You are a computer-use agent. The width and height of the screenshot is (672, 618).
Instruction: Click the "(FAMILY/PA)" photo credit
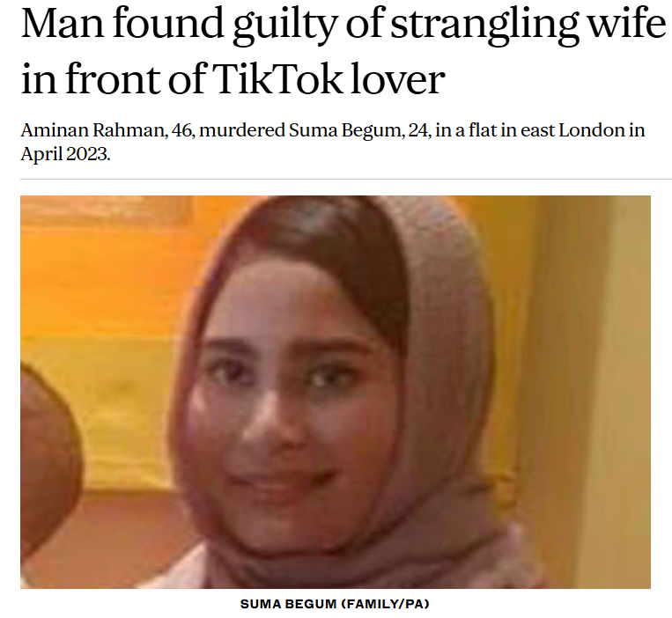pyautogui.click(x=385, y=604)
